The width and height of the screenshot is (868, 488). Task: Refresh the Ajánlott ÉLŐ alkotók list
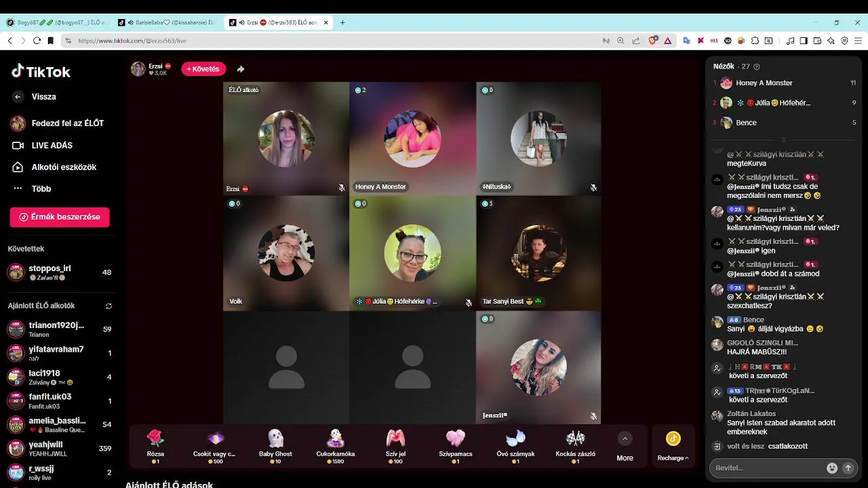point(108,306)
